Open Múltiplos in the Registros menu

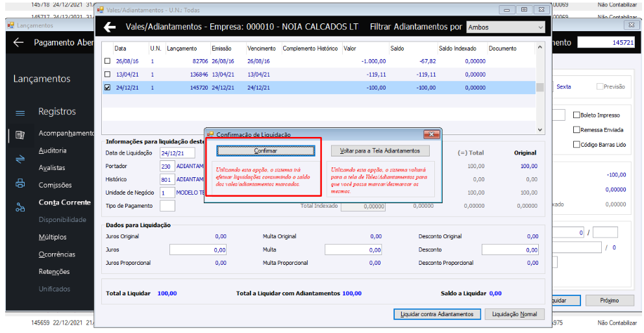[x=53, y=237]
